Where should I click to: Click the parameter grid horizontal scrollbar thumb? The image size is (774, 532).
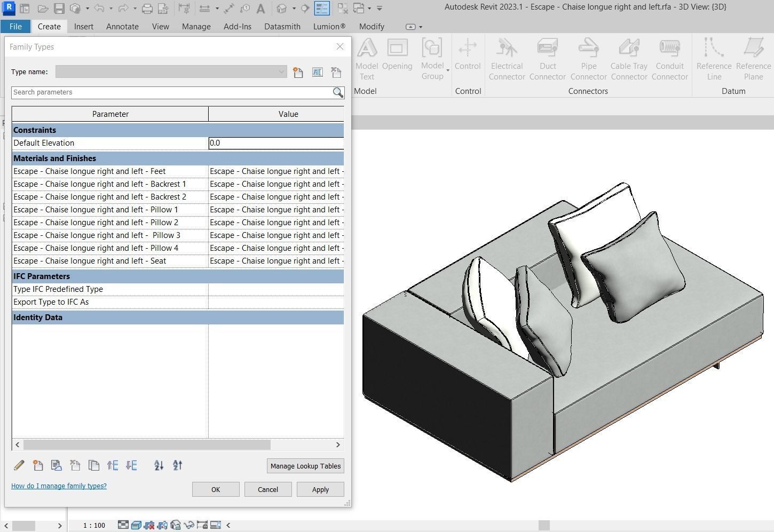coord(147,444)
